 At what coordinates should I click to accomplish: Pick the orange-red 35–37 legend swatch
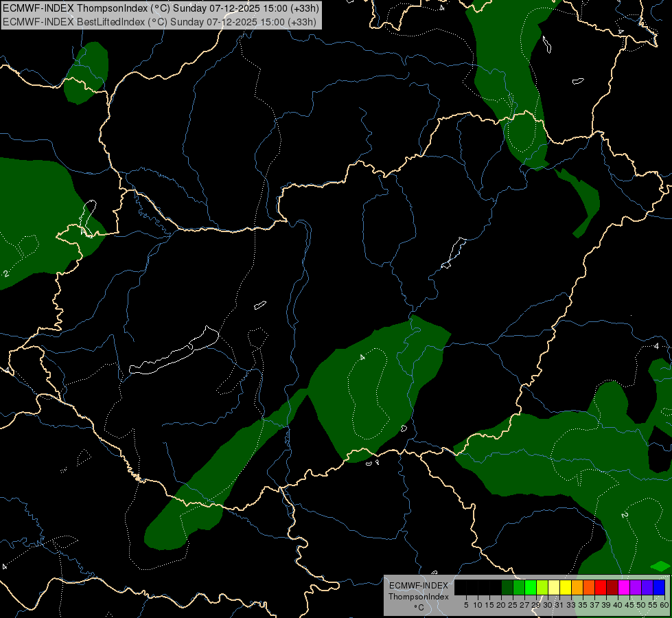(589, 587)
